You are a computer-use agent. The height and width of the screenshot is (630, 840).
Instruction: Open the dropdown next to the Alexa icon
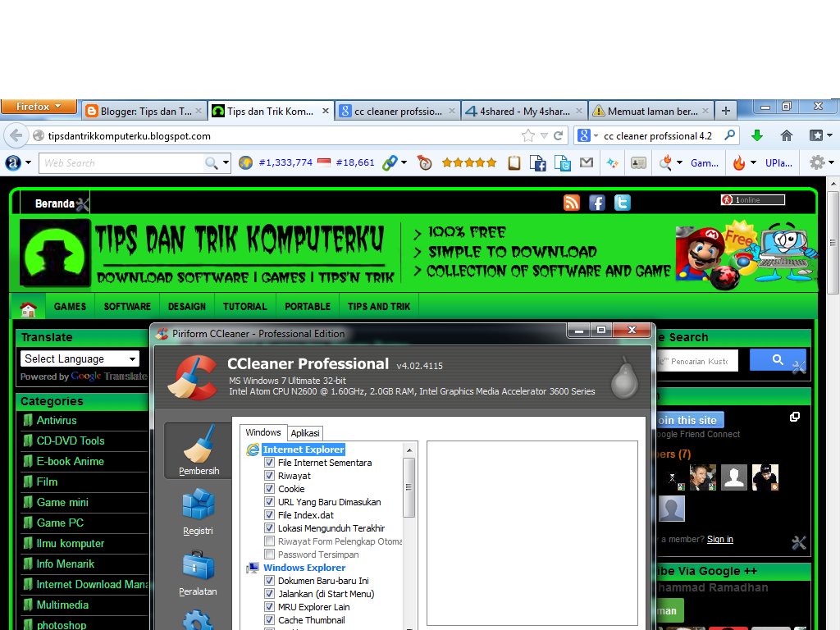coord(28,162)
